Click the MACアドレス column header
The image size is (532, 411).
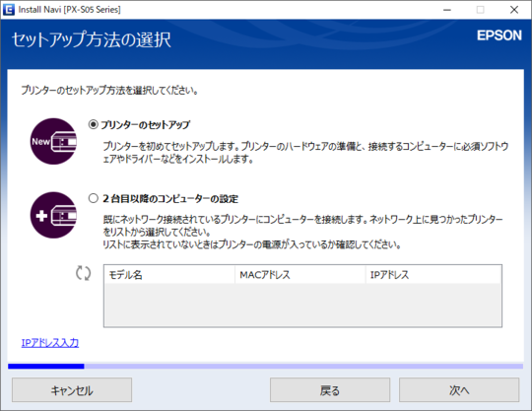click(300, 275)
